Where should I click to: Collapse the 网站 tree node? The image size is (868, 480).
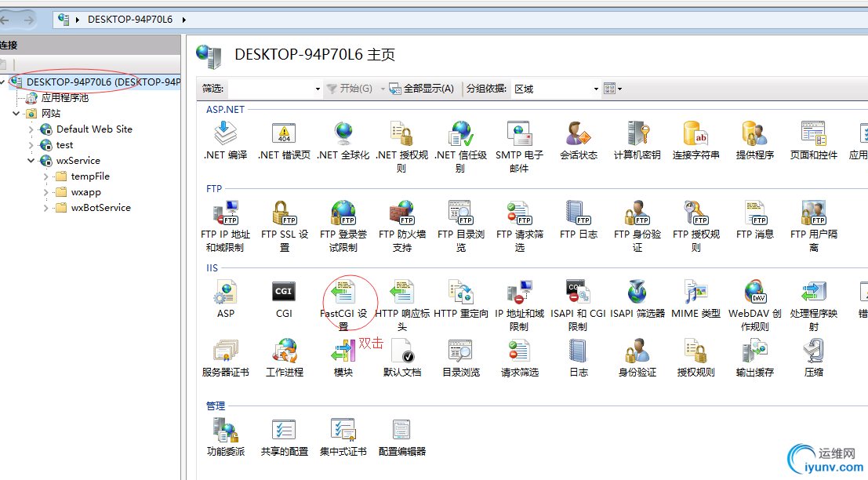[x=16, y=114]
